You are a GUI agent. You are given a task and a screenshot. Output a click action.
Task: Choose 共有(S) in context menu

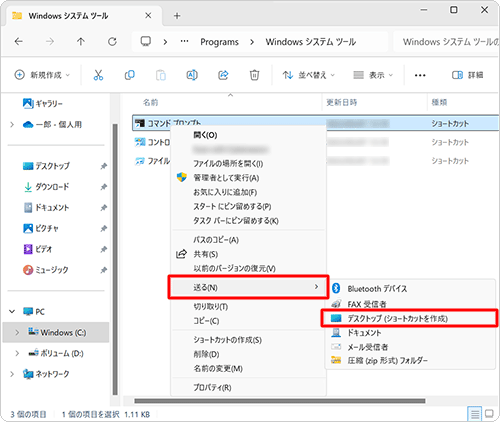(x=248, y=254)
